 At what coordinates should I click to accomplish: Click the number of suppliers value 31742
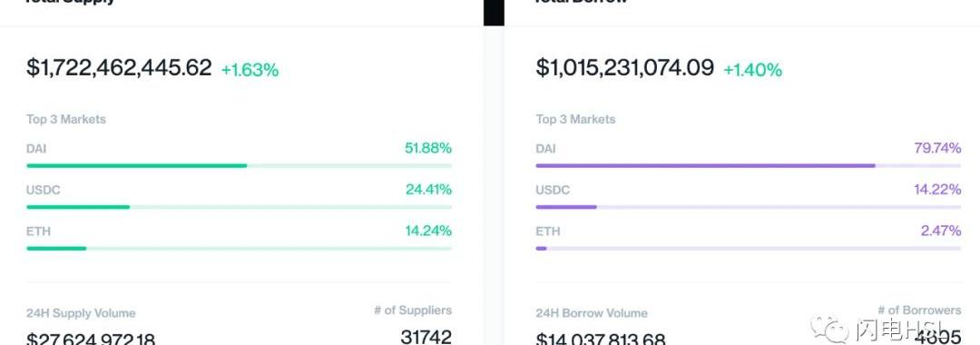(x=426, y=337)
